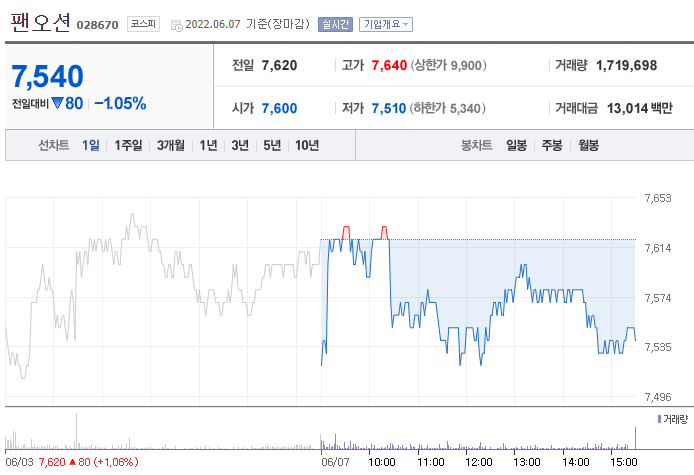The width and height of the screenshot is (694, 475).
Task: Switch to the 1년 line chart
Action: (x=208, y=145)
